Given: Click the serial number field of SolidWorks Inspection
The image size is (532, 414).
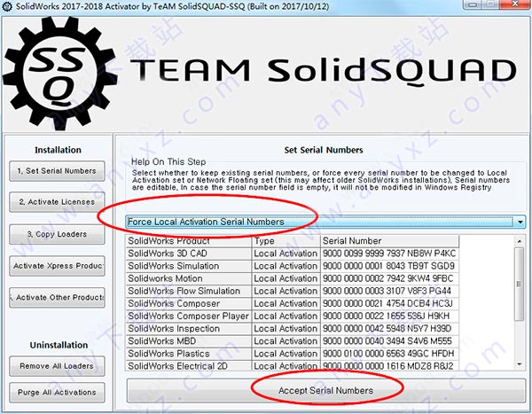Looking at the screenshot, I should [389, 329].
